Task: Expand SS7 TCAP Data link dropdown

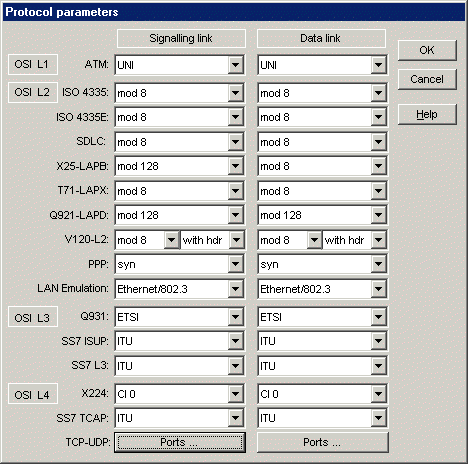Action: click(x=378, y=418)
